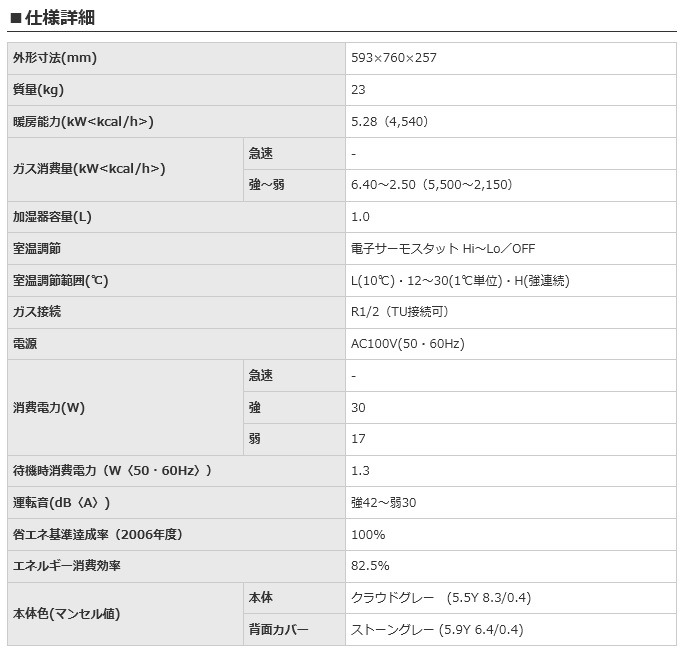Select the 省エネ基準達成率 (2006年度) label
The width and height of the screenshot is (688, 653).
pos(97,535)
